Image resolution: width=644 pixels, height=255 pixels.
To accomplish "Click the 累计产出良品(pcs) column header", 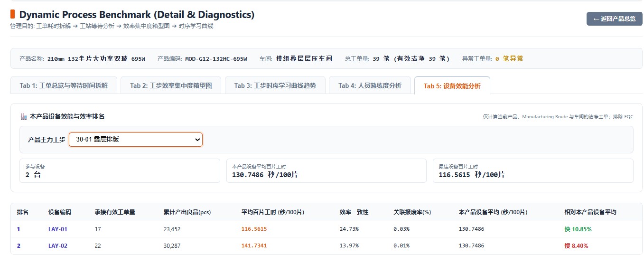I will coord(187,212).
